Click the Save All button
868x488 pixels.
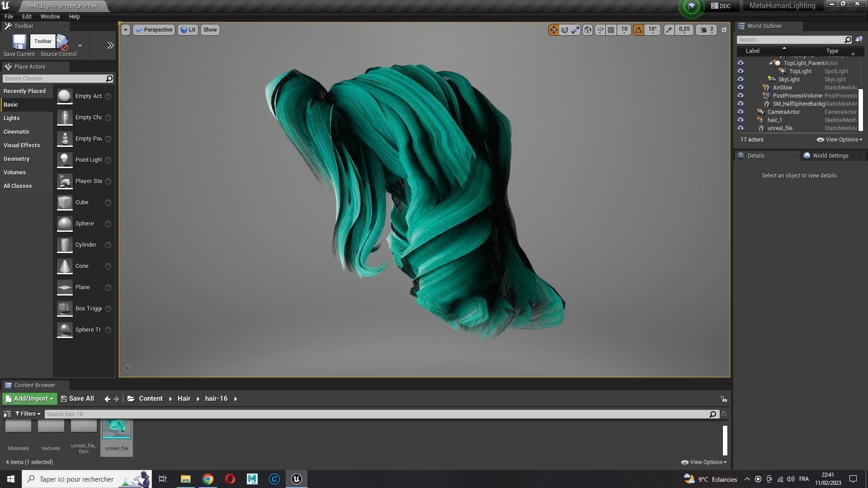pos(77,399)
